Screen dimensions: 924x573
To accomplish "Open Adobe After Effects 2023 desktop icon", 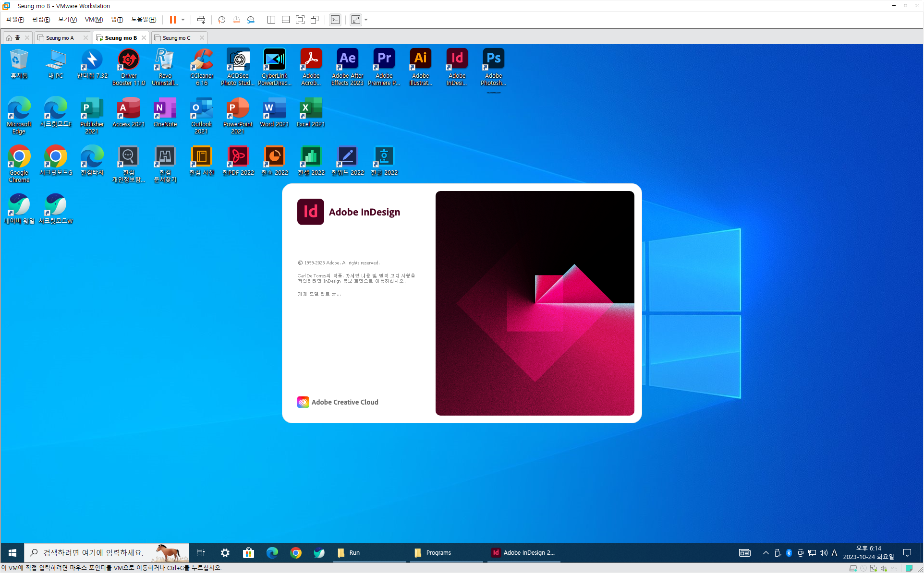I will pos(347,67).
